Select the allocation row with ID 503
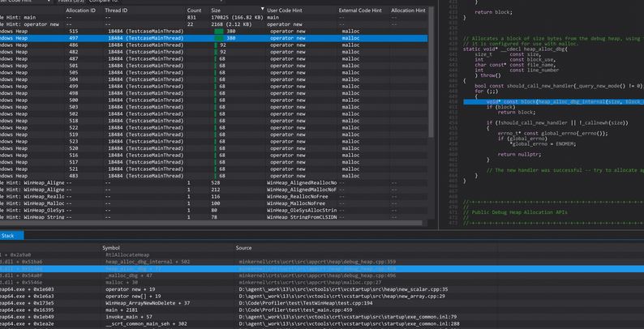Image resolution: width=644 pixels, height=329 pixels. [213, 107]
